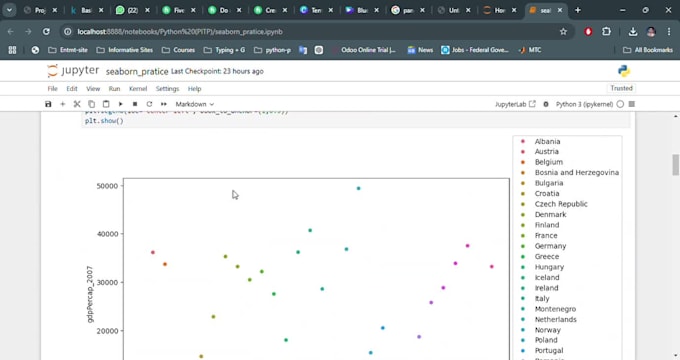Screen dimensions: 680x360
Task: Open the tab search dropdown in Chrome
Action: (9, 10)
